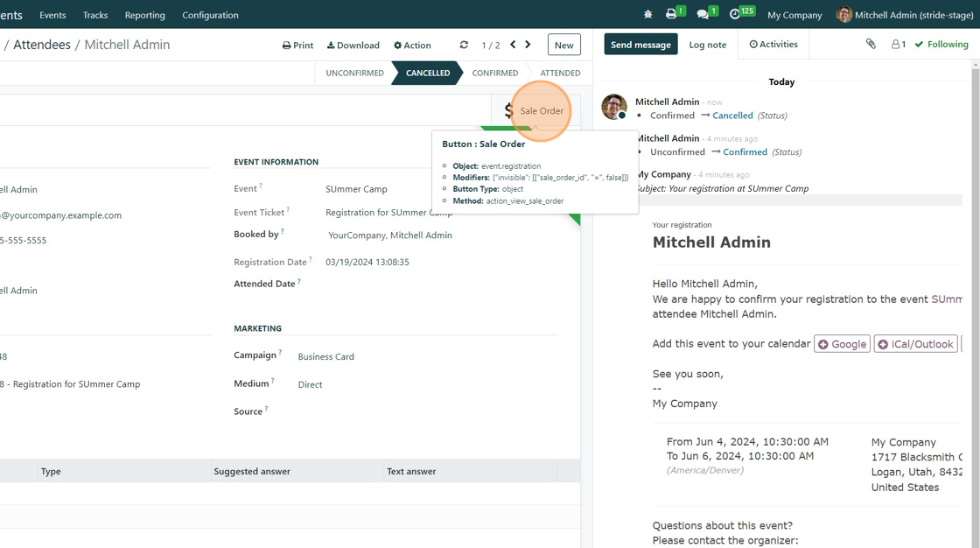Add calendar via Google button

click(x=842, y=344)
